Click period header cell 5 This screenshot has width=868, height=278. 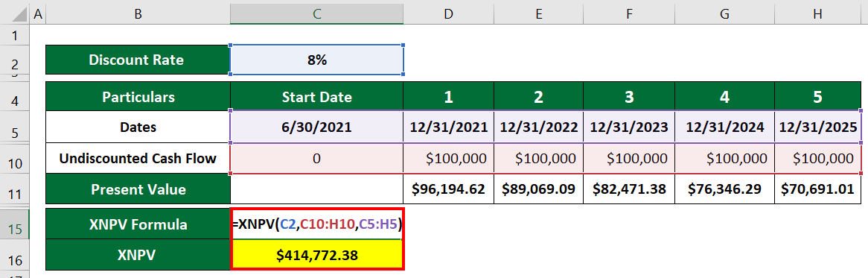click(817, 97)
